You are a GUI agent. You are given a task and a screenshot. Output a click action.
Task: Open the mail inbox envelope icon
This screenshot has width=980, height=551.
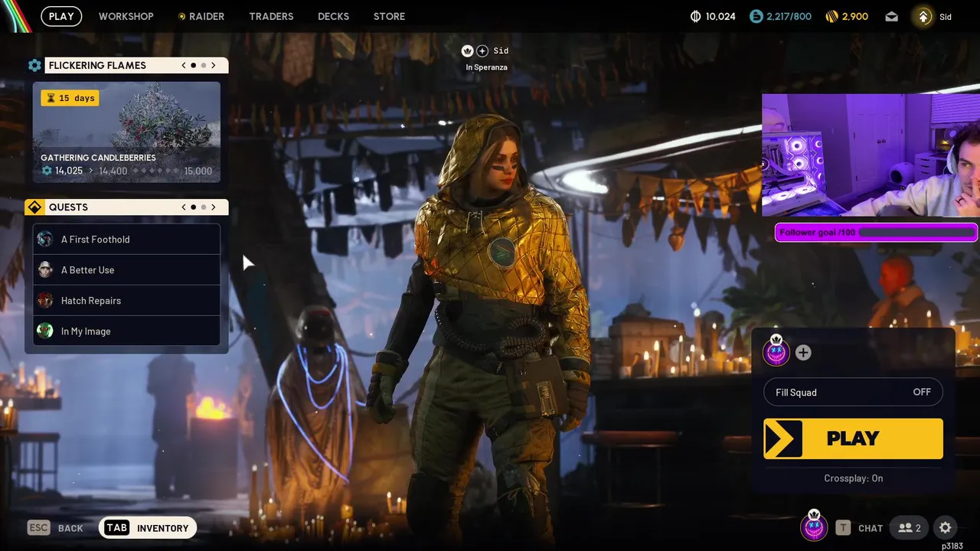click(x=891, y=16)
